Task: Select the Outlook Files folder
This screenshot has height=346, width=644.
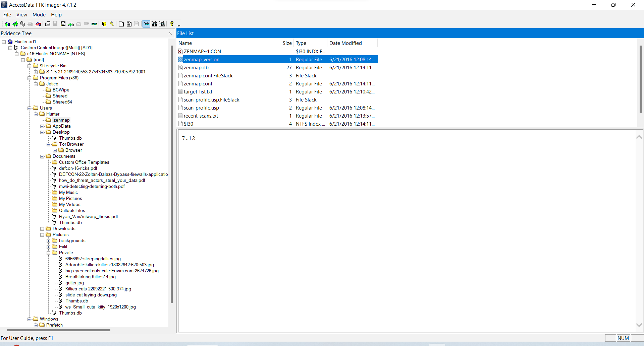Action: (72, 211)
